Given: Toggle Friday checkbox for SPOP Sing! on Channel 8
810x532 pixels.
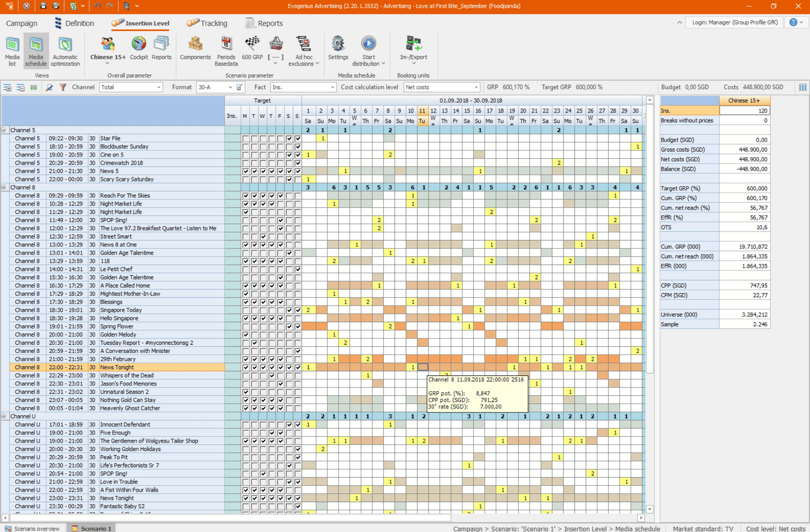Looking at the screenshot, I should [280, 220].
